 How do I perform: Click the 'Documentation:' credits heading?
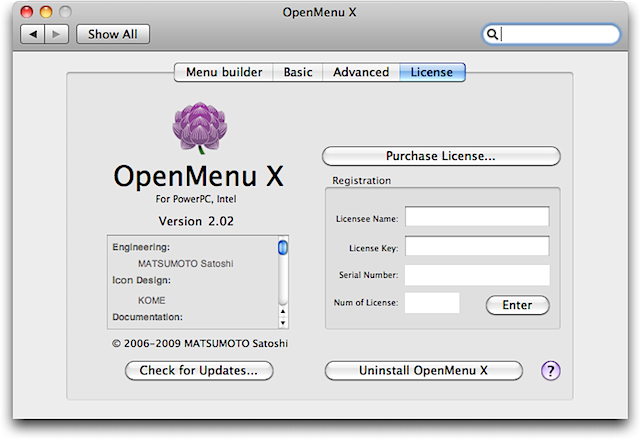tap(147, 317)
